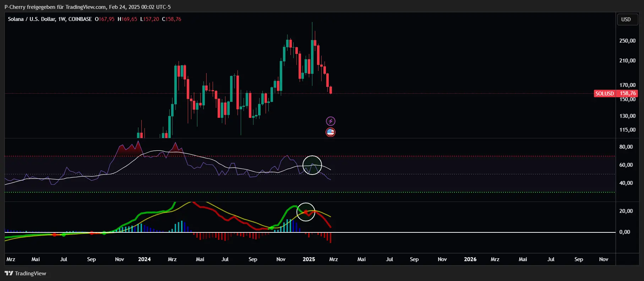The image size is (644, 281).
Task: Click the current price 158,76 tag
Action: [x=627, y=94]
